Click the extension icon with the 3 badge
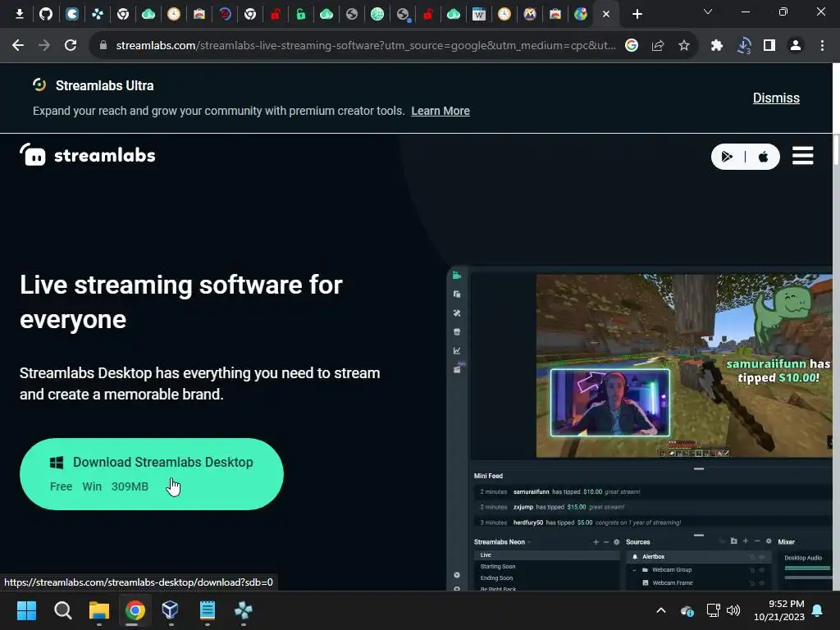The width and height of the screenshot is (840, 630). 743,46
